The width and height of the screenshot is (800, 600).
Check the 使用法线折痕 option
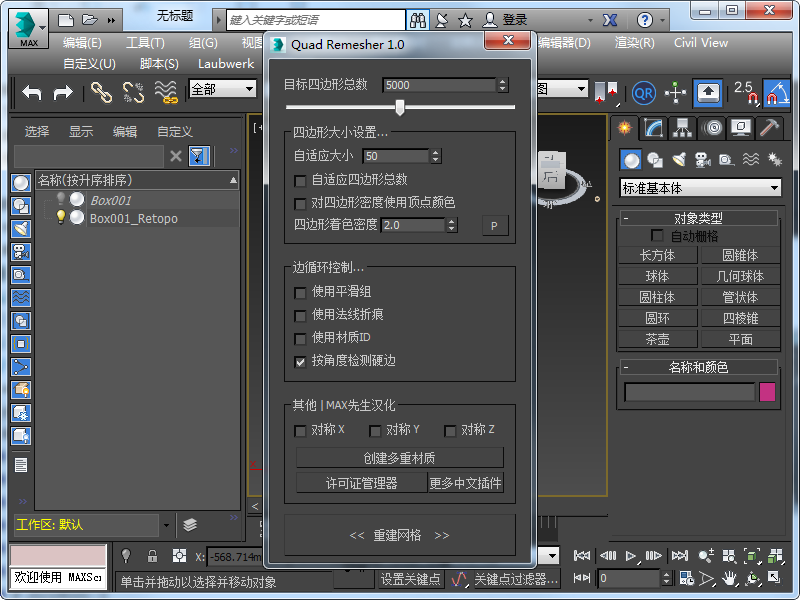click(x=300, y=315)
